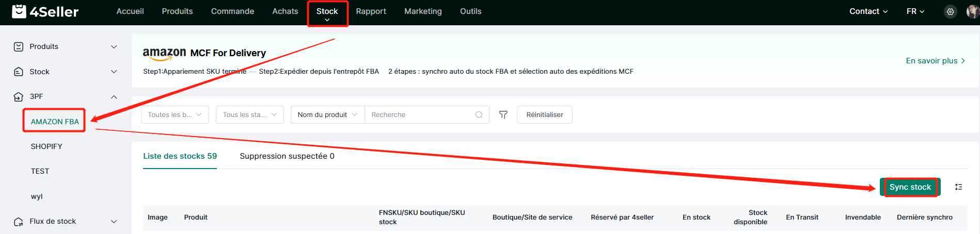Click the Boutique/Site de service header
The image size is (980, 234).
click(x=532, y=218)
